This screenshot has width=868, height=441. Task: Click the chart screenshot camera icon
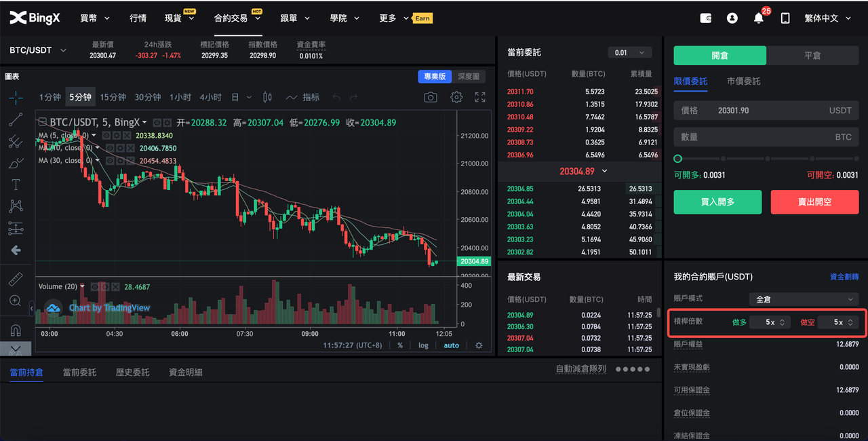pos(431,97)
